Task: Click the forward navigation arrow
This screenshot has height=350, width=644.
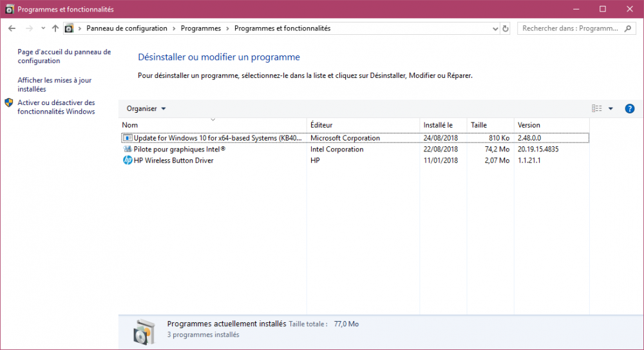Action: (29, 28)
